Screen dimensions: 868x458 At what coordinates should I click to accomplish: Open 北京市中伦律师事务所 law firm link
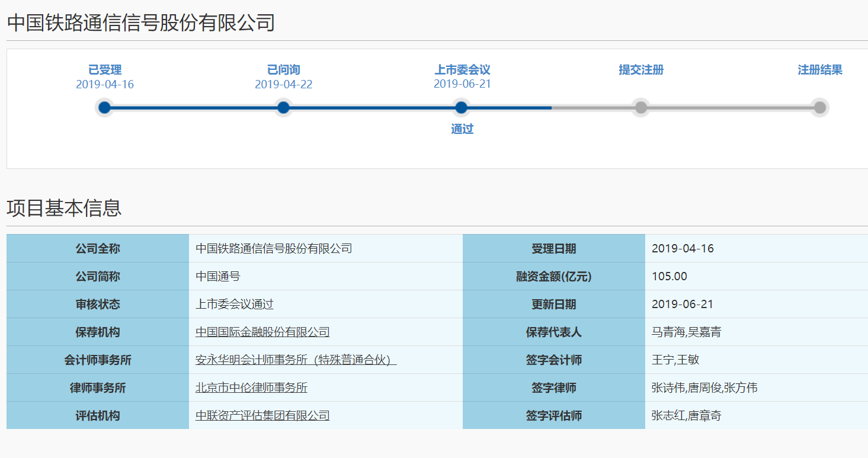[251, 388]
